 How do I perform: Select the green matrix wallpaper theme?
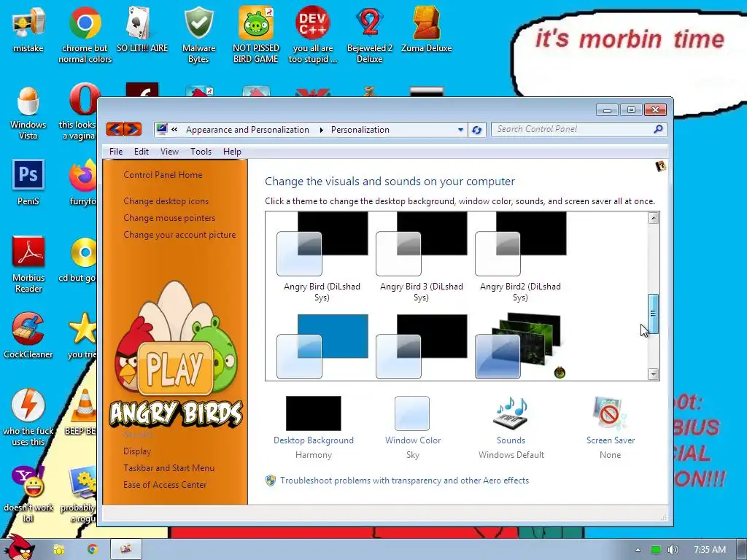point(520,346)
